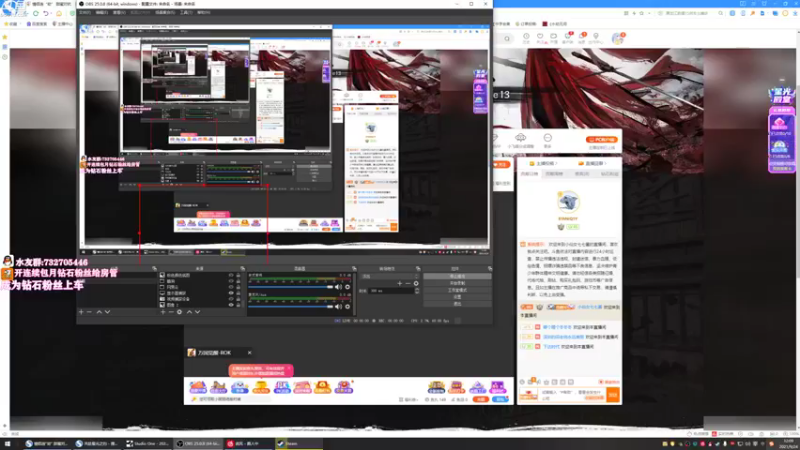Open desktop audio settings gear

347,287
